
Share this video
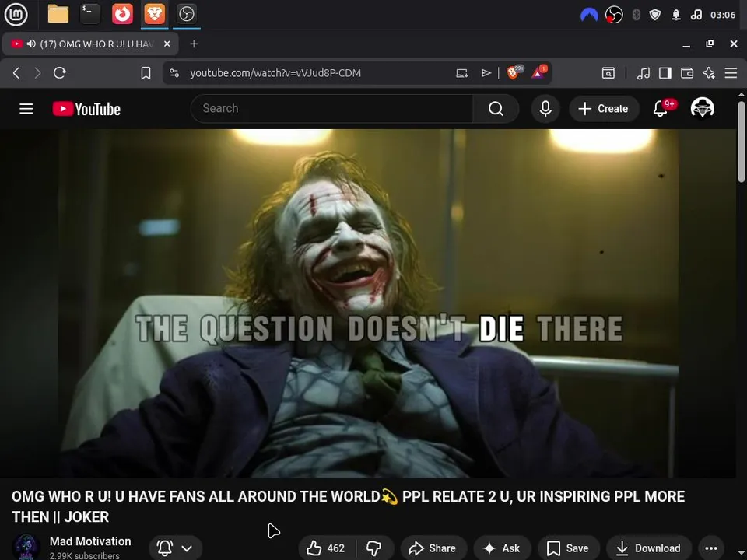click(x=433, y=548)
